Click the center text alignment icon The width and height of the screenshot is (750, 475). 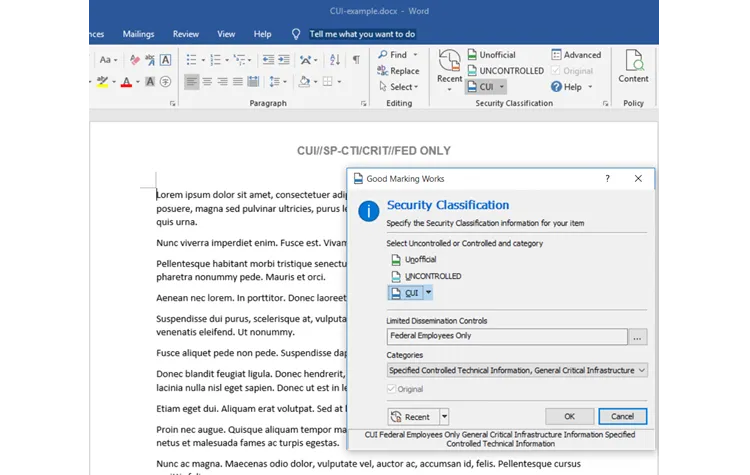point(208,82)
